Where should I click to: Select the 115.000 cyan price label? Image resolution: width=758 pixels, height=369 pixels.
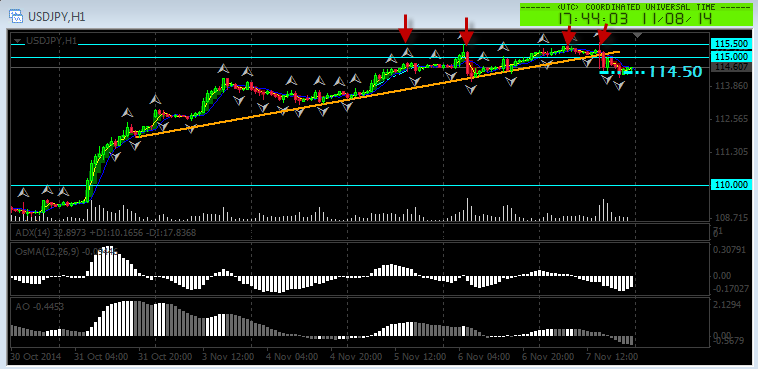click(731, 57)
